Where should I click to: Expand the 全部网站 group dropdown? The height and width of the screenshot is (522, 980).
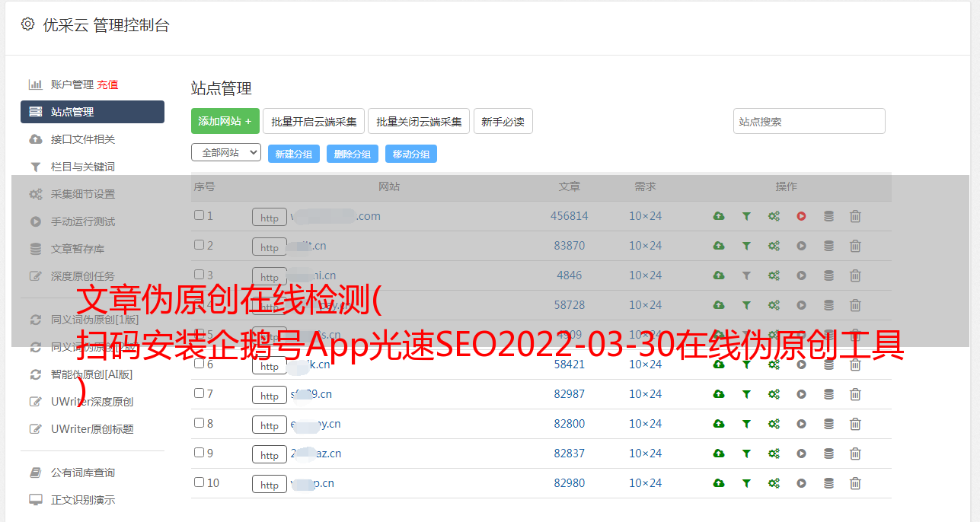tap(226, 152)
